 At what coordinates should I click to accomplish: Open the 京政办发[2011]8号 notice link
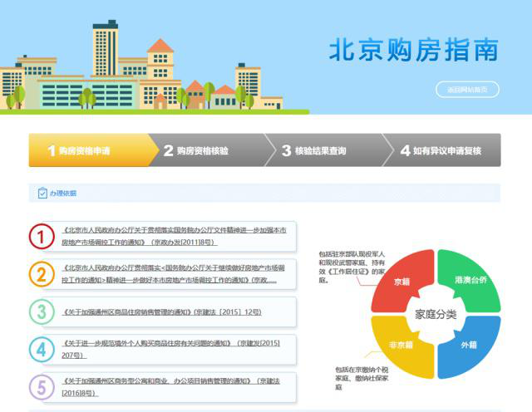click(x=174, y=237)
